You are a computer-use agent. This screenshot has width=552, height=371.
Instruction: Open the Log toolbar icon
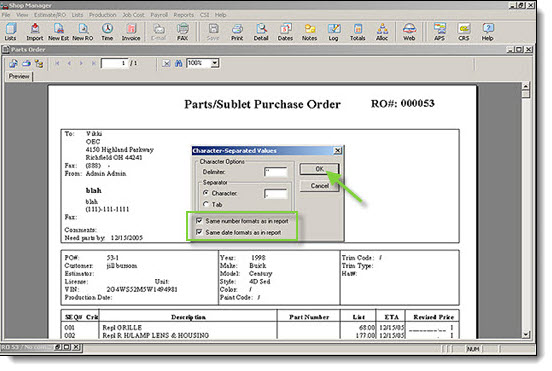pos(333,32)
